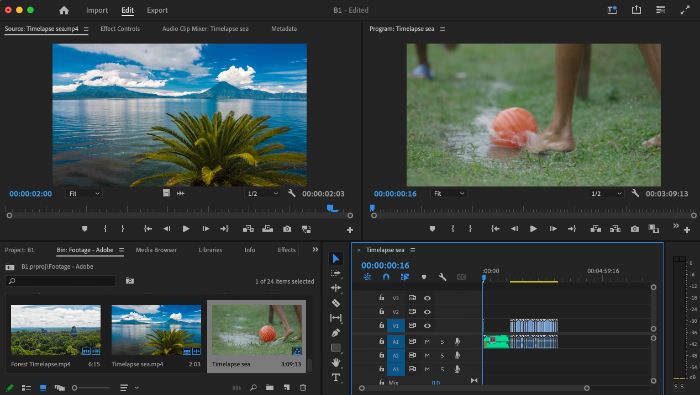Open Program monitor settings wrench
This screenshot has width=700, height=395.
tap(635, 193)
